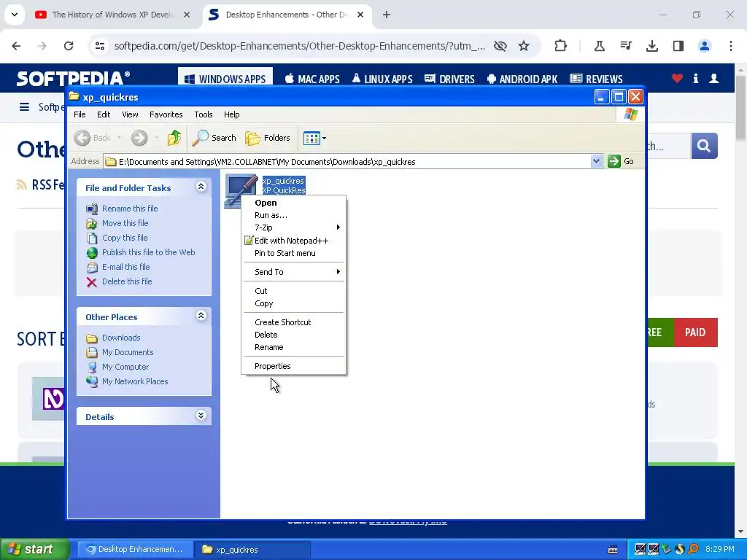Open Search in the Explorer toolbar
This screenshot has width=747, height=560.
(214, 138)
